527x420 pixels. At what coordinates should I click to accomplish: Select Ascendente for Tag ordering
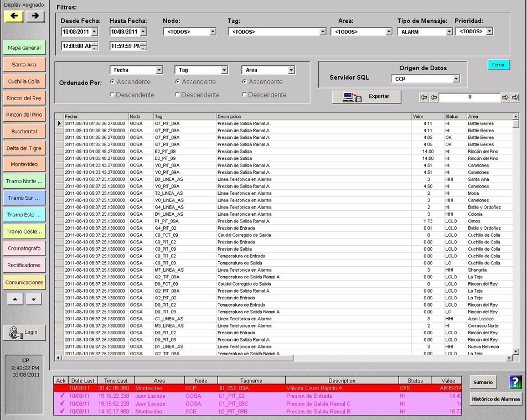178,82
